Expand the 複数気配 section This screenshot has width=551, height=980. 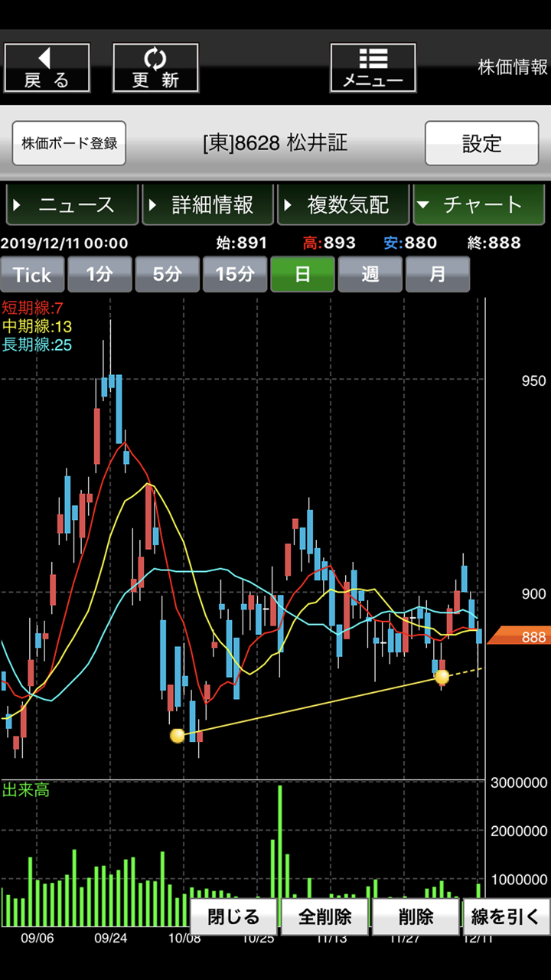(344, 205)
